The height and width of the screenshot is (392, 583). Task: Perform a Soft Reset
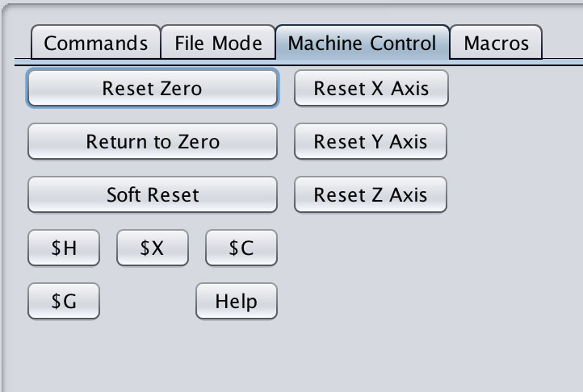point(152,194)
